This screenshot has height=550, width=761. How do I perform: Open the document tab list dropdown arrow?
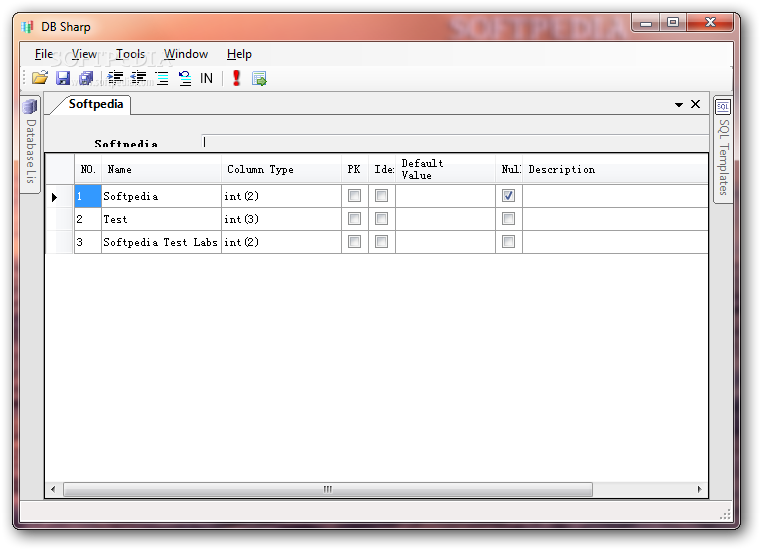tap(678, 104)
